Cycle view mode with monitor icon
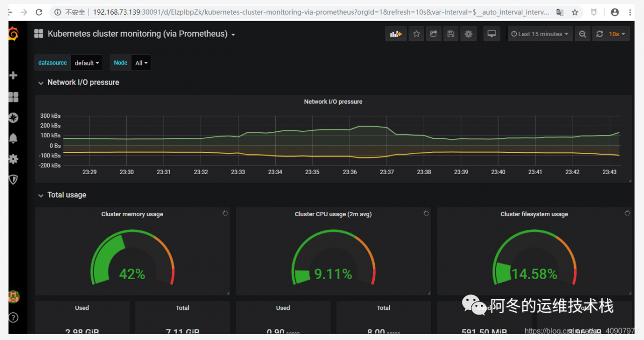This screenshot has height=340, width=644. click(x=492, y=34)
